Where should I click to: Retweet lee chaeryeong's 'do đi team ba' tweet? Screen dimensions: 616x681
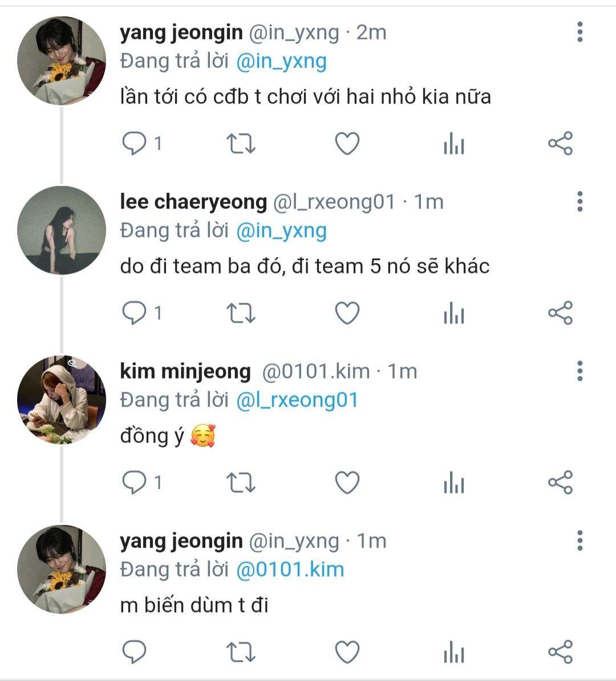point(241,313)
